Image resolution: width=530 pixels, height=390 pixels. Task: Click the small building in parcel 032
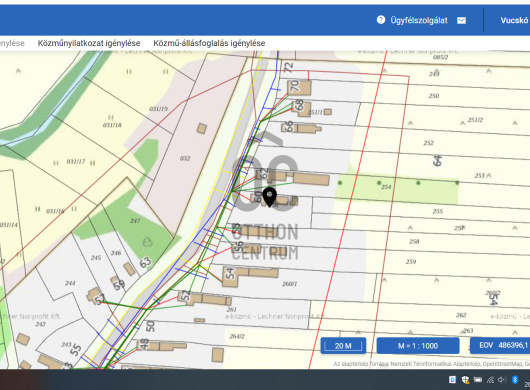coord(202,128)
